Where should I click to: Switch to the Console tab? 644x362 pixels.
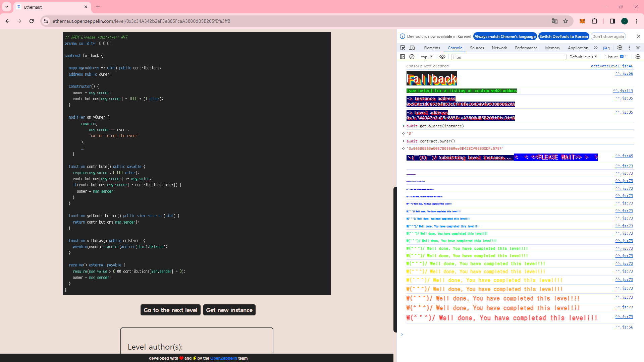[x=455, y=48]
